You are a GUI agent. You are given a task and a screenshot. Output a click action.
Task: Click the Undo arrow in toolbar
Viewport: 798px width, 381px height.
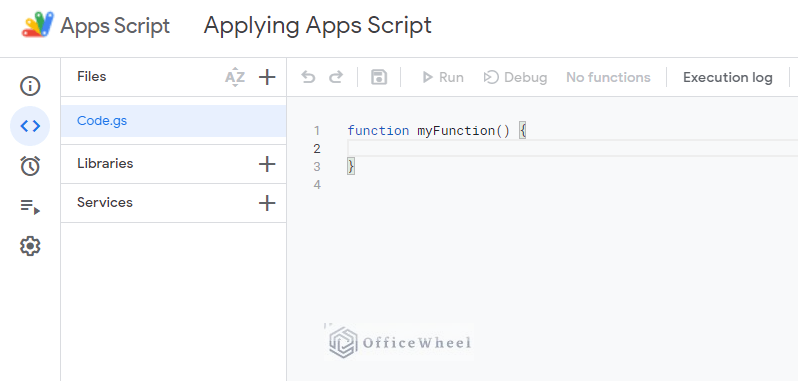coord(308,77)
